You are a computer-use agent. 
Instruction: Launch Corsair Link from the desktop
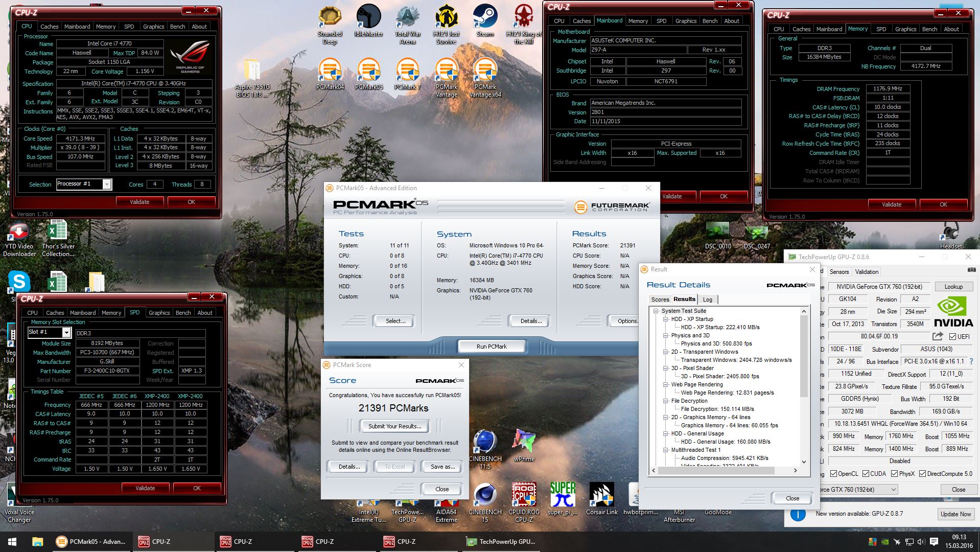pyautogui.click(x=601, y=499)
